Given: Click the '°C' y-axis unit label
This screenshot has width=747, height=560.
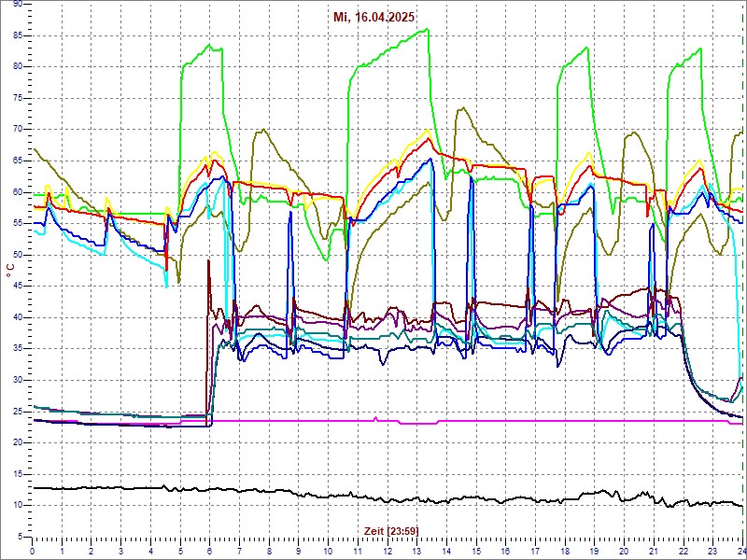Looking at the screenshot, I should point(10,270).
